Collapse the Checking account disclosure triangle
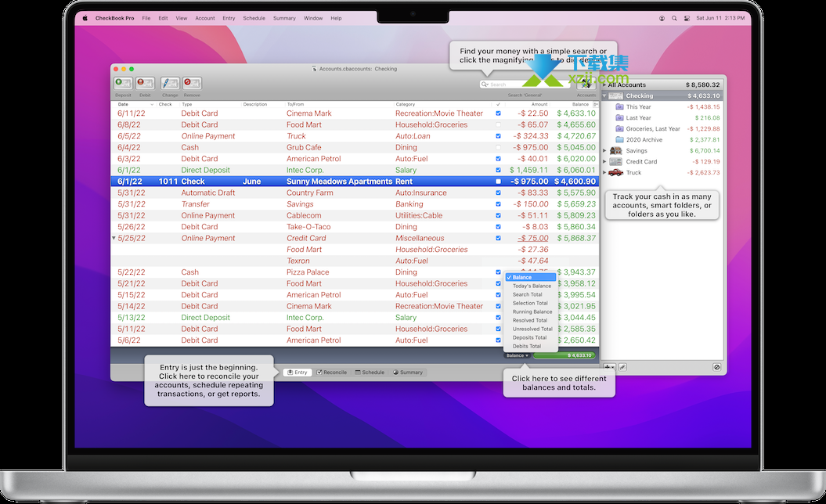This screenshot has height=504, width=826. pos(604,95)
